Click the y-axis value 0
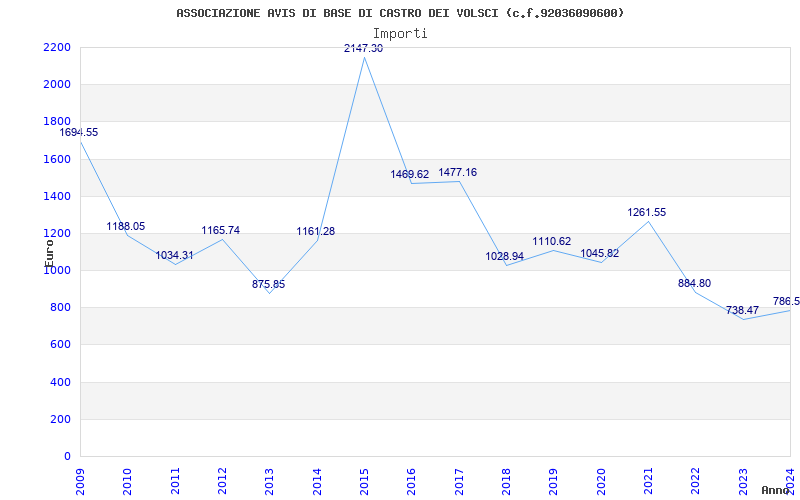The width and height of the screenshot is (800, 500). point(68,457)
